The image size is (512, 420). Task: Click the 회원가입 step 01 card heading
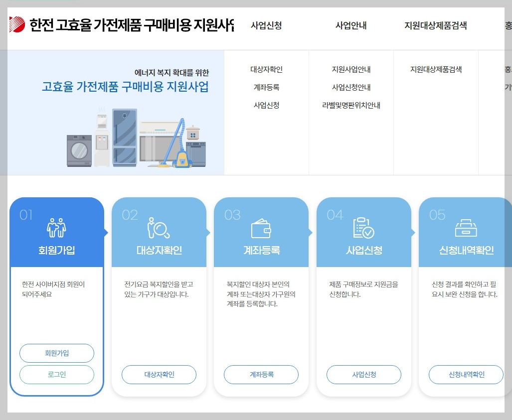click(57, 250)
